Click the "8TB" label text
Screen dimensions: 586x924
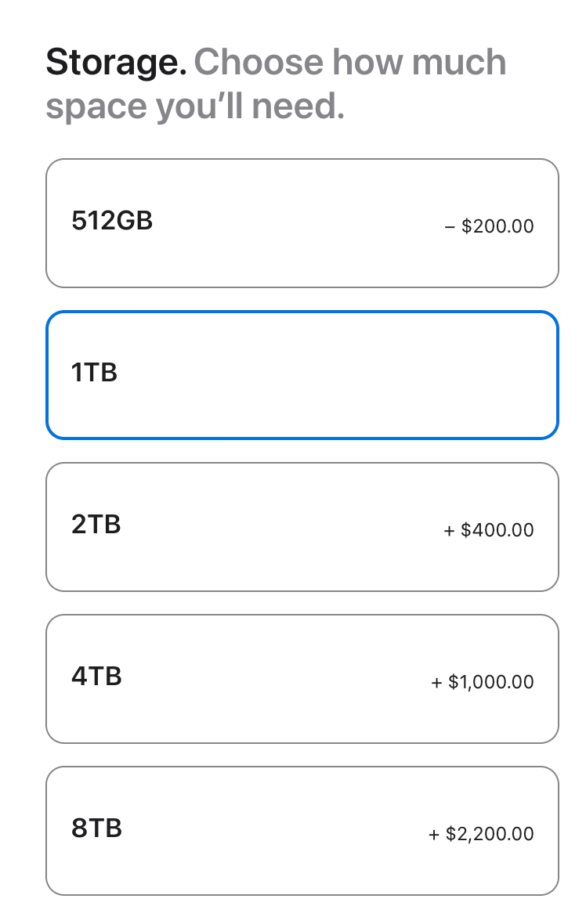[96, 828]
